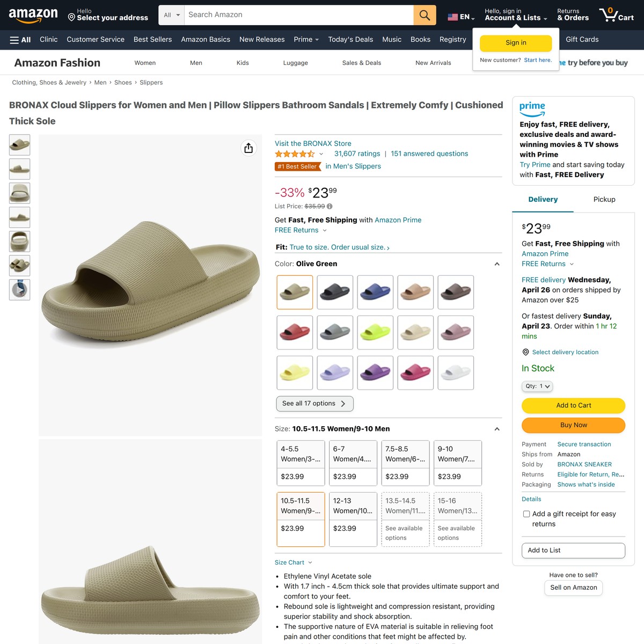Check 'Add a gift receipt for easy returns'
This screenshot has width=644, height=644.
coord(526,514)
